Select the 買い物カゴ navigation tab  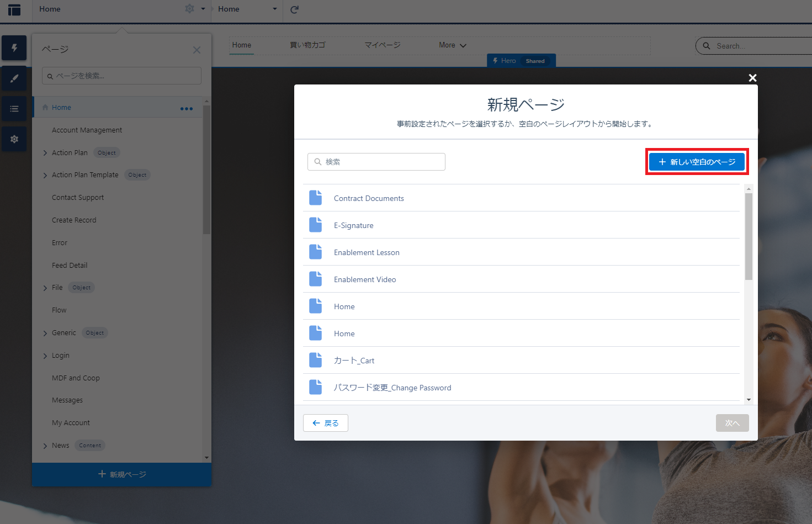tap(307, 45)
